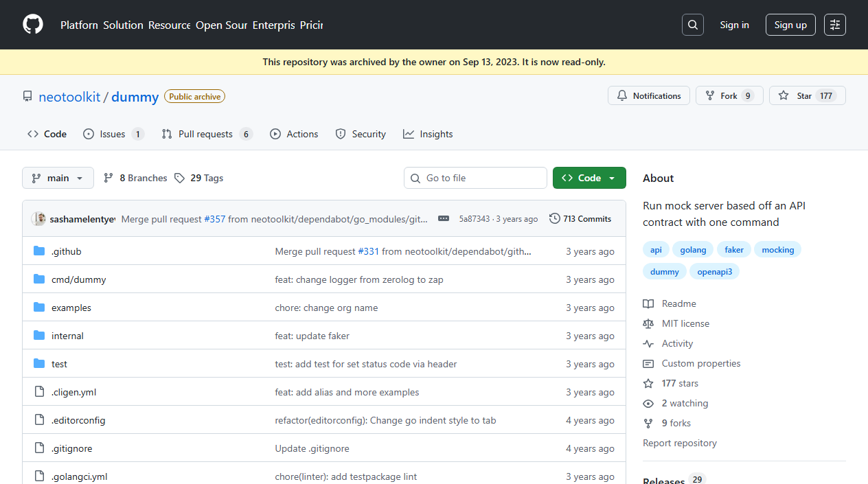The height and width of the screenshot is (484, 868).
Task: Click the test folder icon
Action: (x=39, y=364)
